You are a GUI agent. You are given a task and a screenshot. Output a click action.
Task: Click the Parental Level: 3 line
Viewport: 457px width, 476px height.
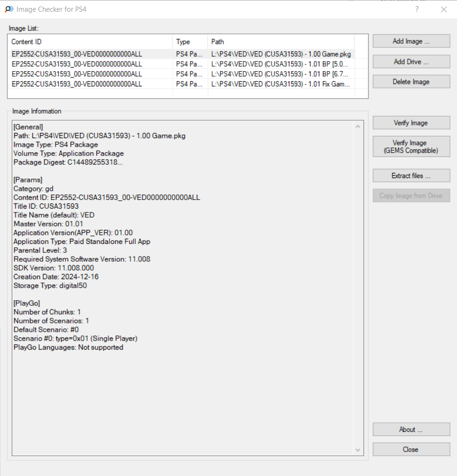click(40, 250)
